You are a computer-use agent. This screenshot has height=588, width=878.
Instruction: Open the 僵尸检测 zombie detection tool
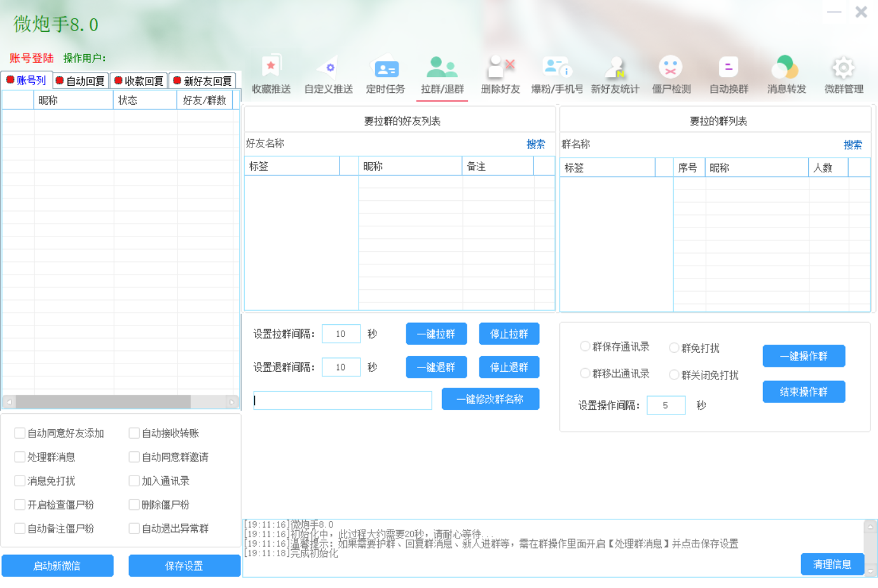(x=671, y=75)
